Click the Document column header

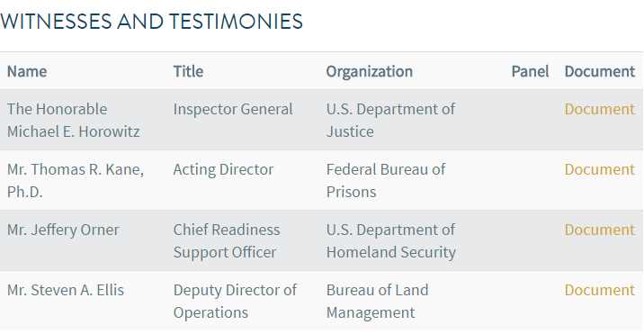click(600, 71)
